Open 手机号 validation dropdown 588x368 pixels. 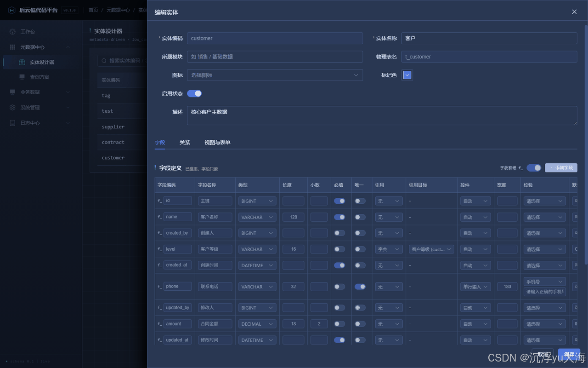click(545, 282)
